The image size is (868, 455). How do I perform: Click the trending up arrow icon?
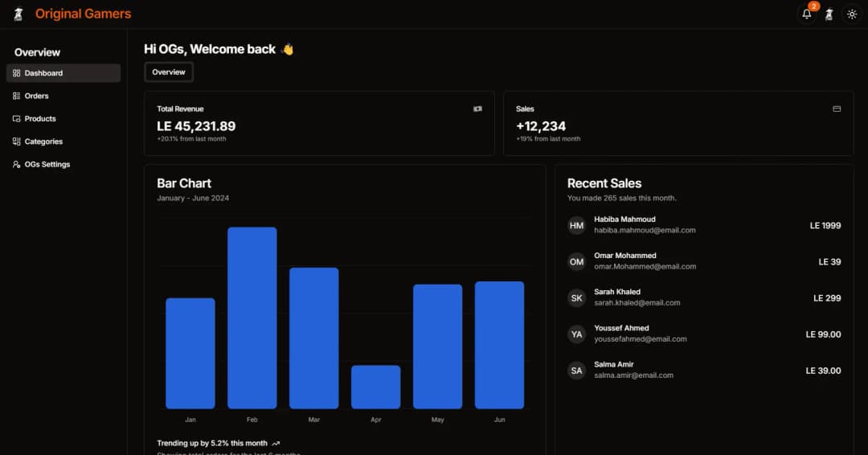[276, 444]
